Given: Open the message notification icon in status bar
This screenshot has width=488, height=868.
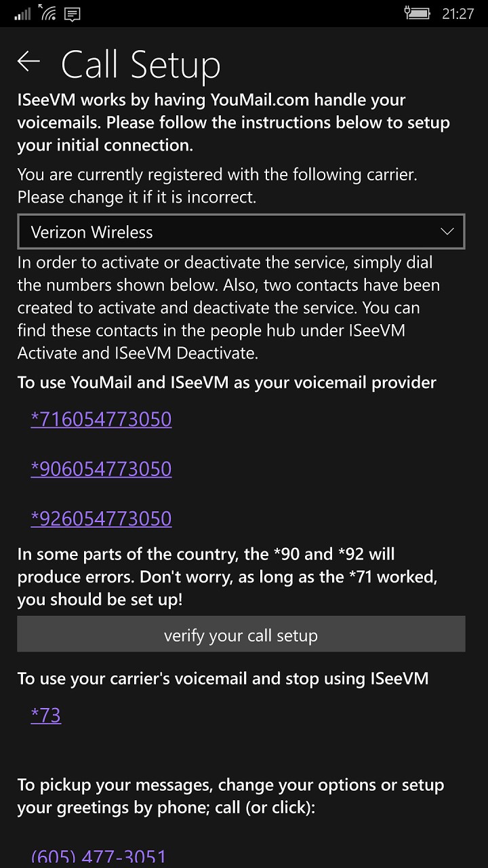Looking at the screenshot, I should 73,14.
